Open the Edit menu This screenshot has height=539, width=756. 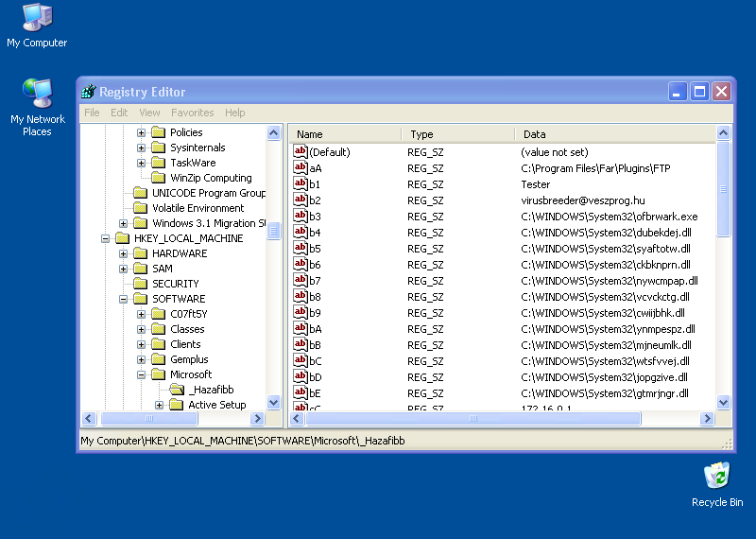(119, 113)
